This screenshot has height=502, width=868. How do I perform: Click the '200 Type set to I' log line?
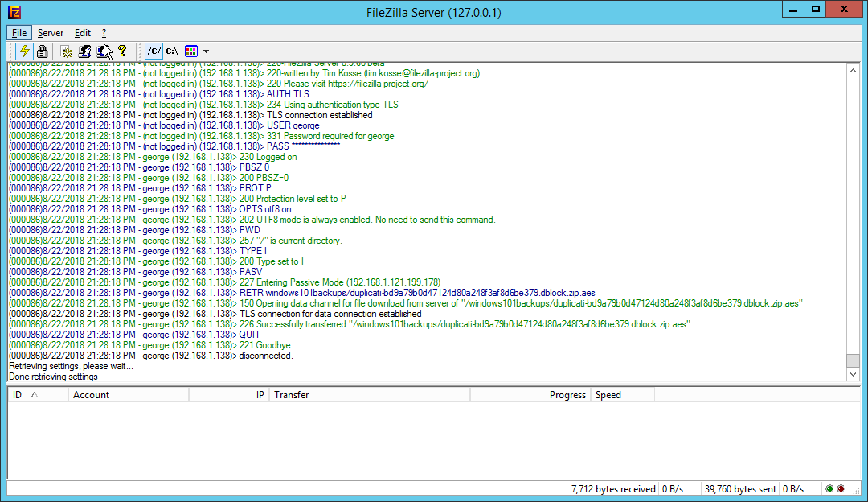[156, 261]
